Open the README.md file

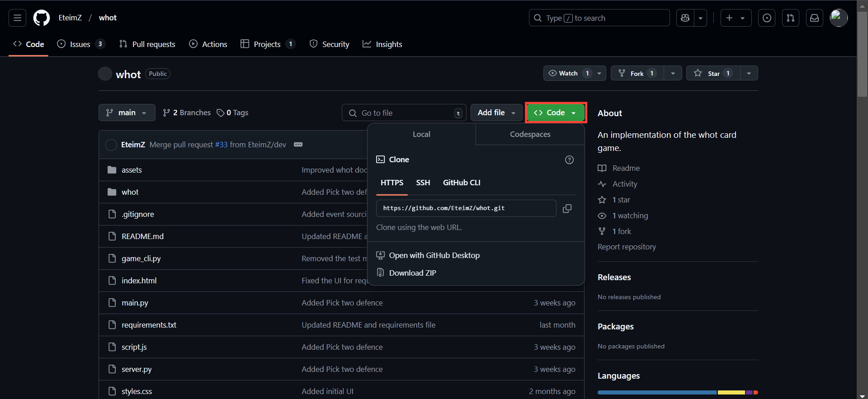tap(142, 236)
